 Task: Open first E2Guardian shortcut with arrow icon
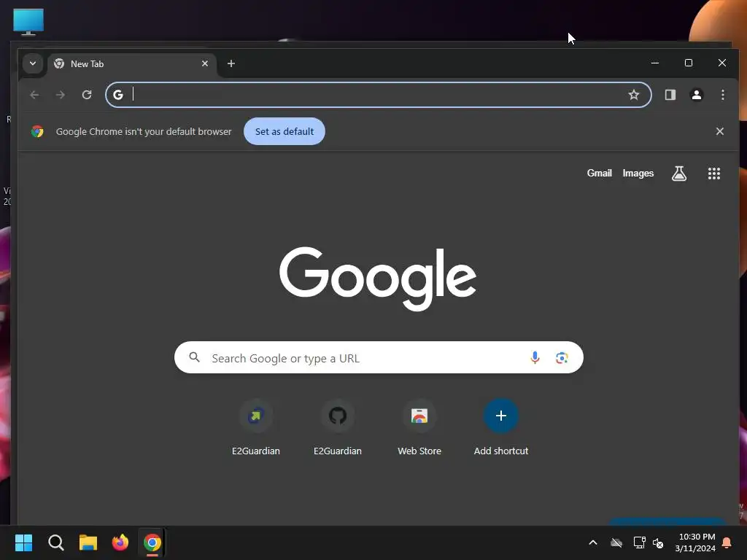[256, 427]
